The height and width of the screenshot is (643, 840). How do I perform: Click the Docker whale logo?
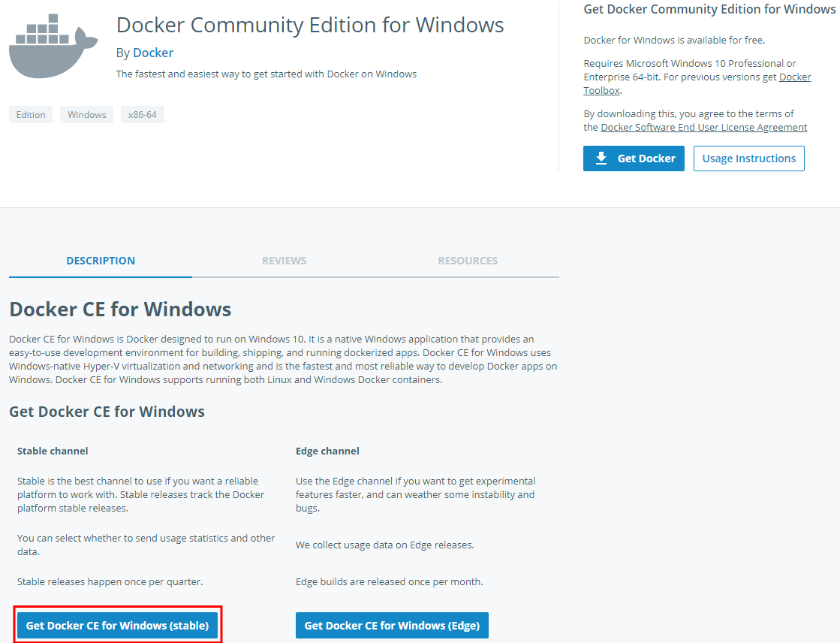coord(53,47)
